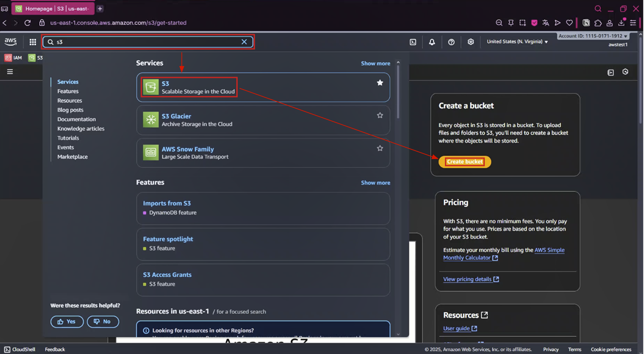Open the S3 favorite shortcut in bookmarks bar

(x=36, y=57)
